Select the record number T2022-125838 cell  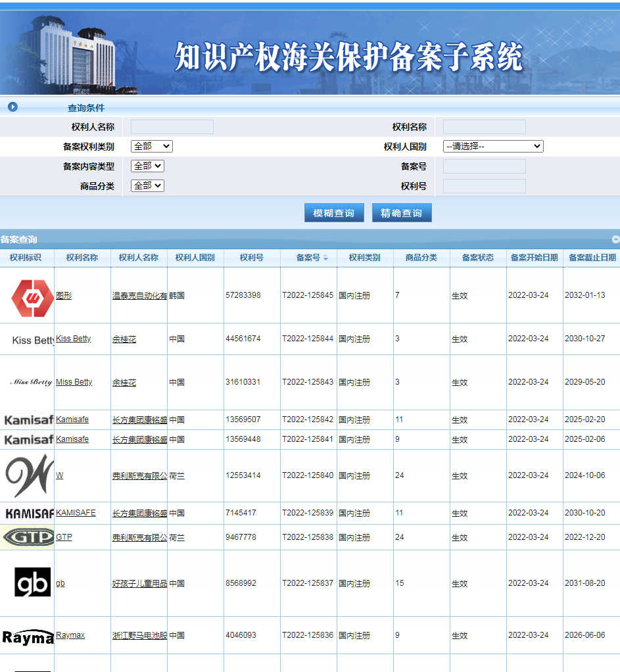308,537
